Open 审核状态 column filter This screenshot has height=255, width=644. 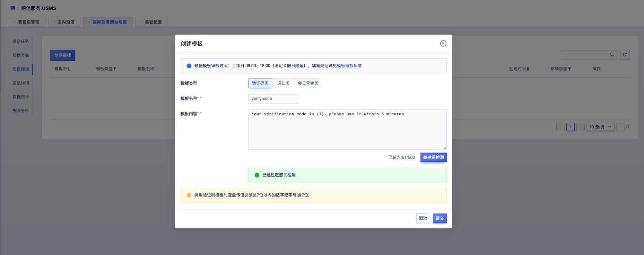point(569,69)
